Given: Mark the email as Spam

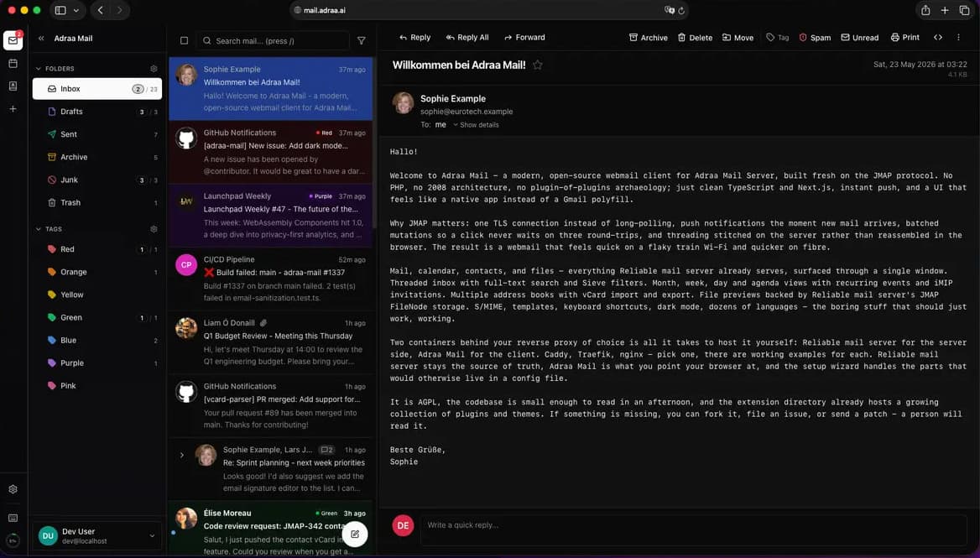Looking at the screenshot, I should tap(815, 38).
